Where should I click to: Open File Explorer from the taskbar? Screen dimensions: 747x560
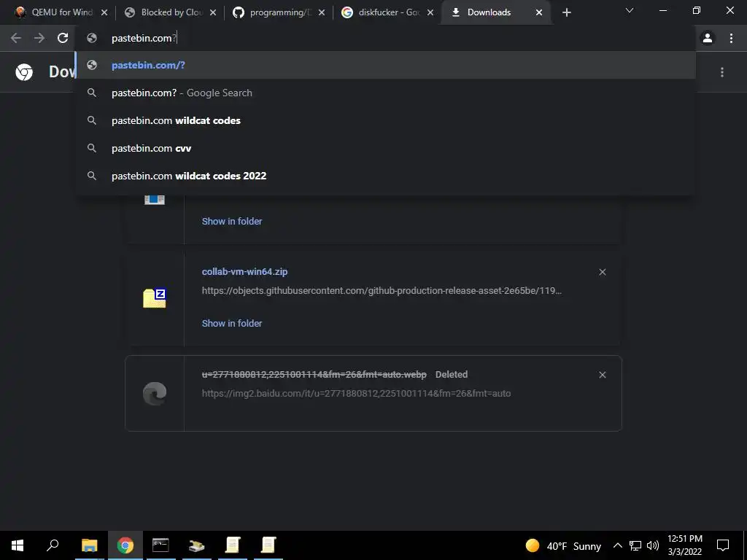[89, 545]
